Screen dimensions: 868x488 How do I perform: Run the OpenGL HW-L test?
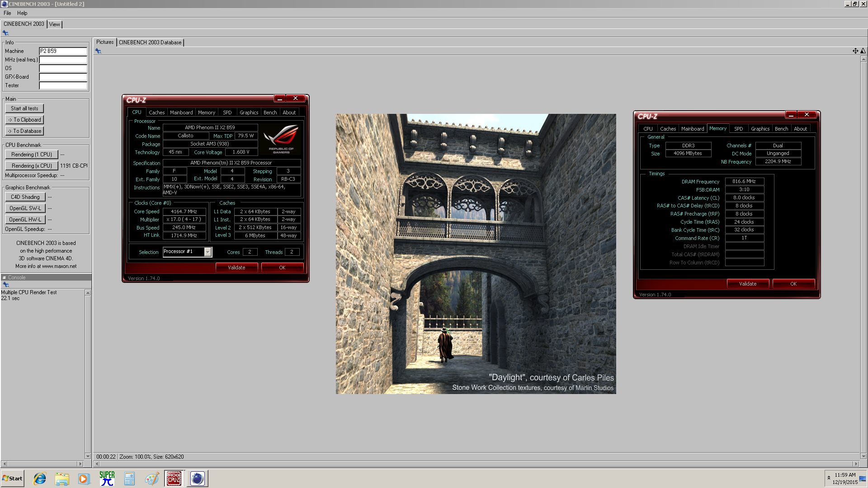[25, 220]
